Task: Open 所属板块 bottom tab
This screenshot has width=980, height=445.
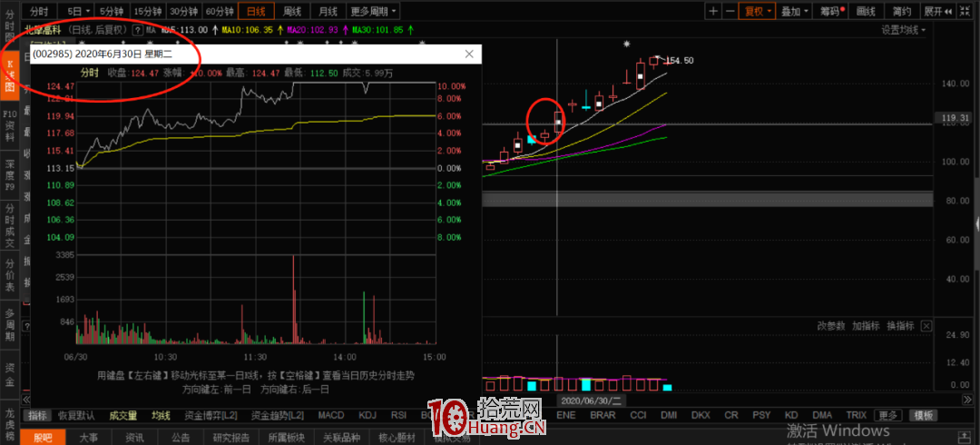Action: [x=285, y=437]
